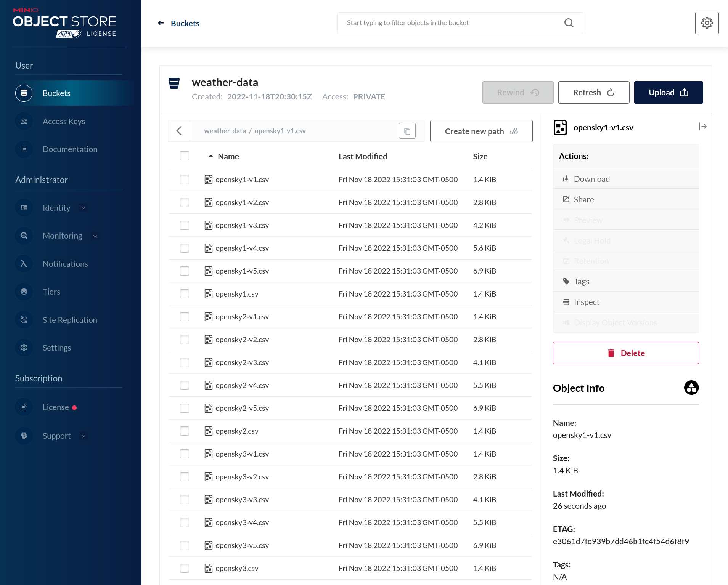Screen dimensions: 728x585
Task: Click the Site Replication sidebar icon
Action: [x=24, y=320]
